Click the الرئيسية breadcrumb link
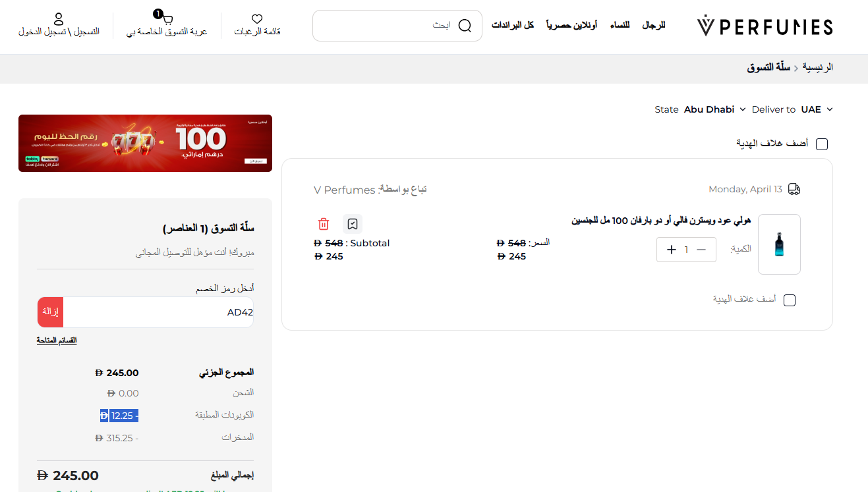 817,67
